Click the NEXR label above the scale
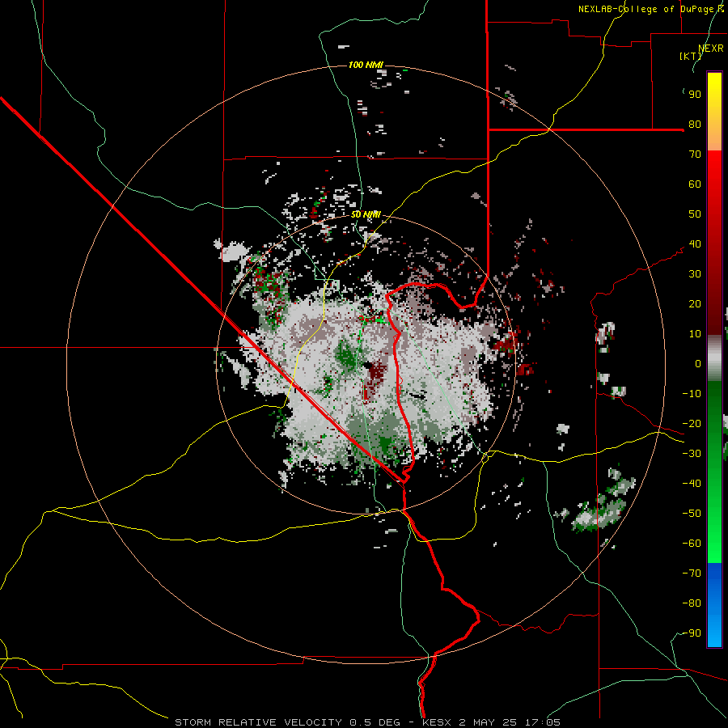The width and height of the screenshot is (728, 728). tap(711, 49)
